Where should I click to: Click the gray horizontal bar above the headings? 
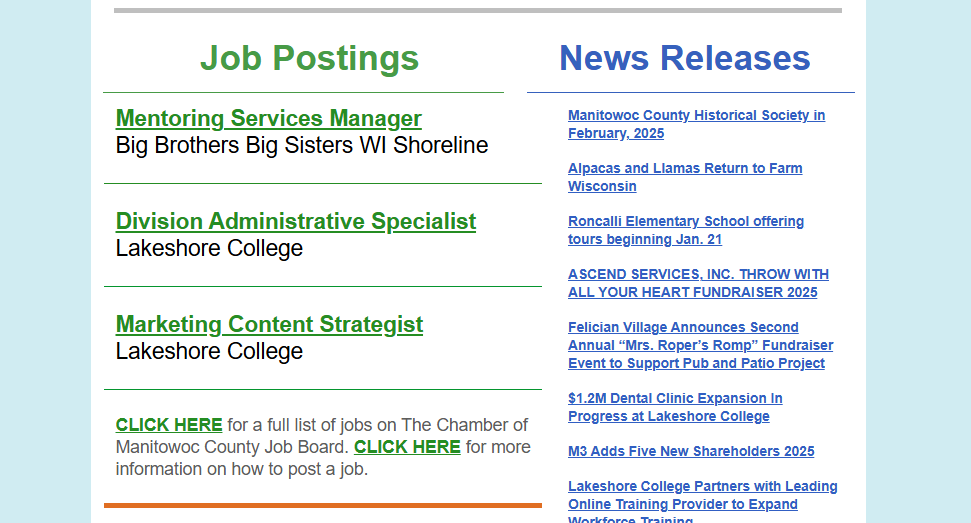477,11
